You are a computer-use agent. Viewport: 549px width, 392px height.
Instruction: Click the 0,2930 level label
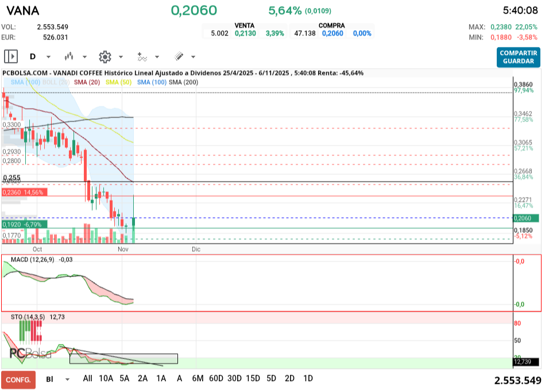pos(11,152)
